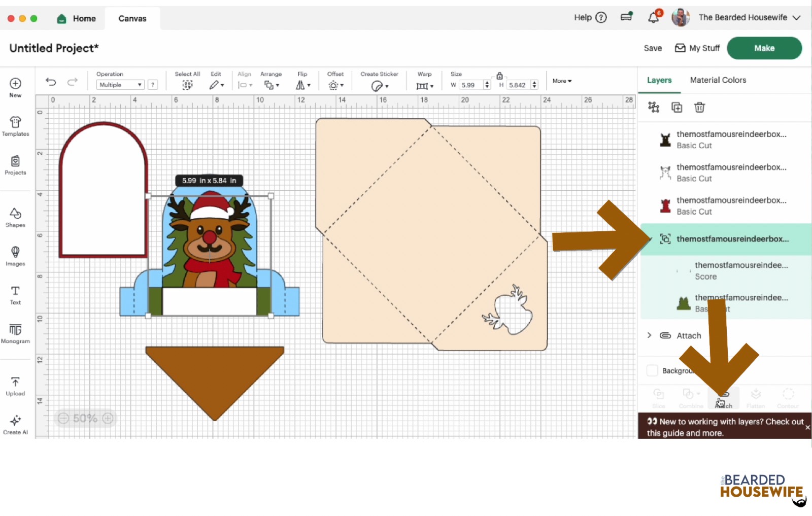Switch to the Home tab

pyautogui.click(x=77, y=18)
